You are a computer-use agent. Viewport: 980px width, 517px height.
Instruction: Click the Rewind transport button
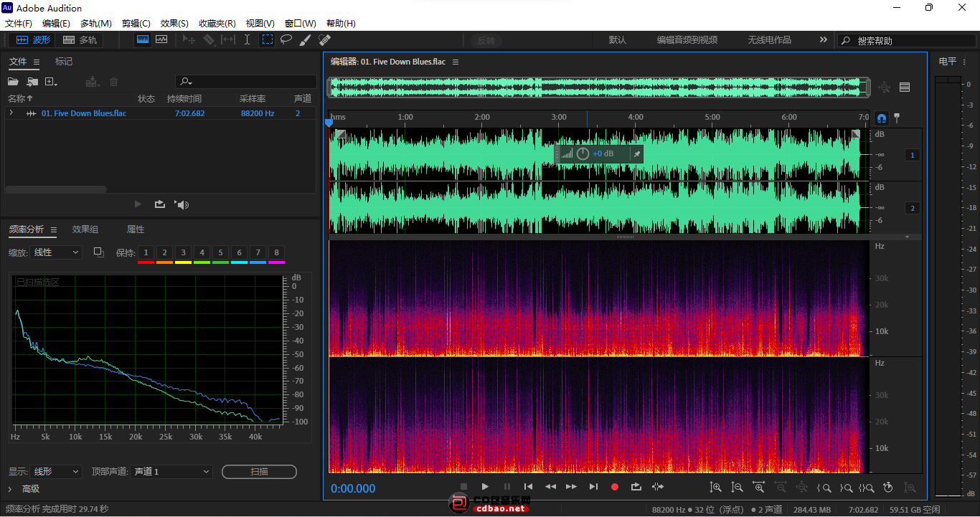pos(550,487)
